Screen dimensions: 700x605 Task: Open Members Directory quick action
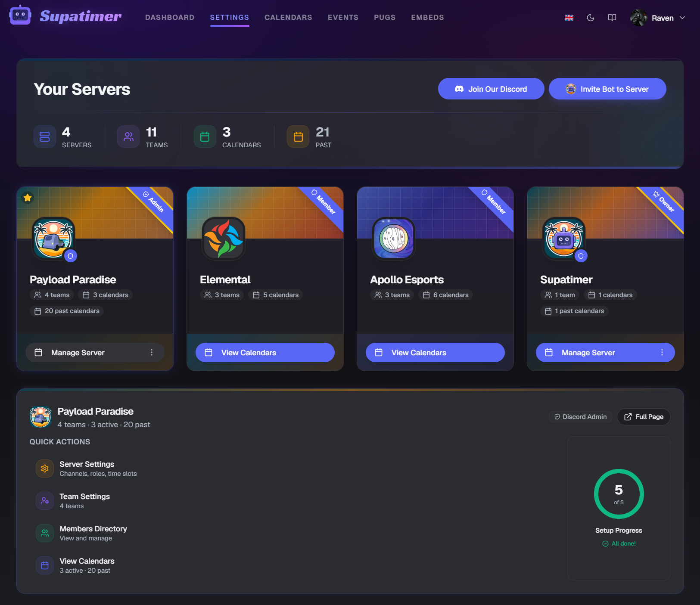[x=93, y=533]
